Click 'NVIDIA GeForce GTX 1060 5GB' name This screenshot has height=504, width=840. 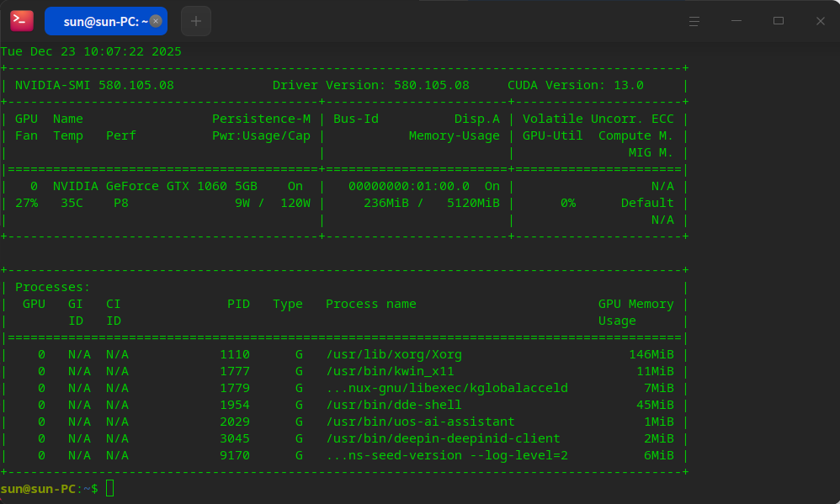pyautogui.click(x=155, y=187)
